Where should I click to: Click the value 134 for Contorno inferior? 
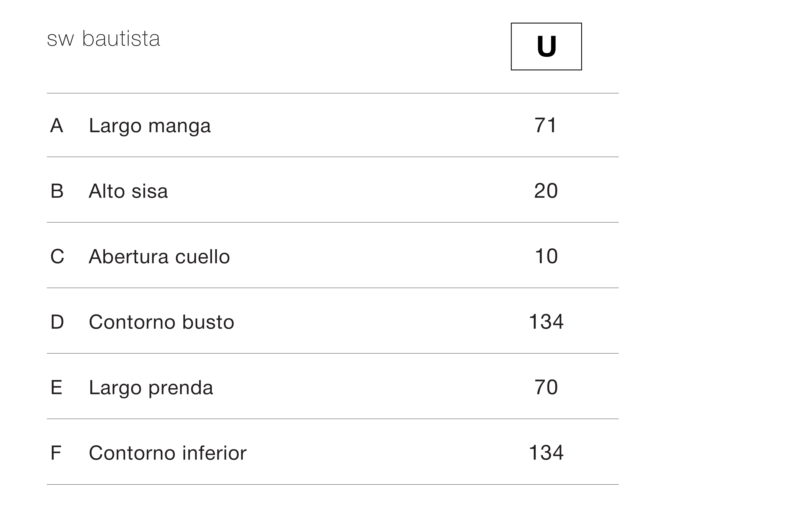pyautogui.click(x=546, y=452)
